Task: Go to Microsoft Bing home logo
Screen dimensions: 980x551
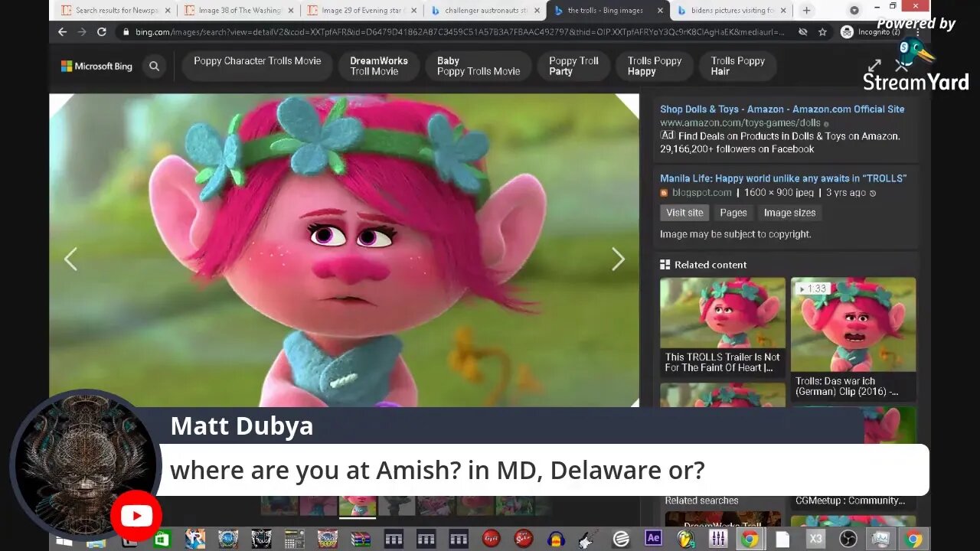Action: (x=96, y=67)
